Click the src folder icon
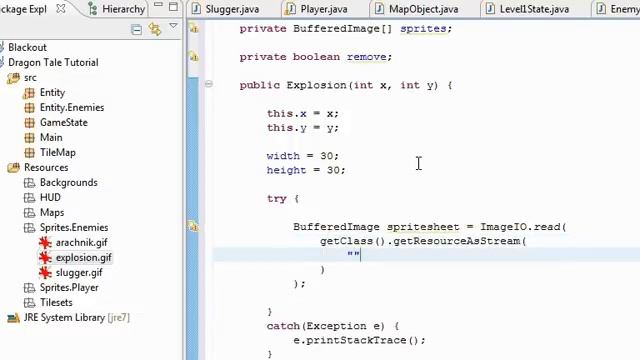The width and height of the screenshot is (640, 360). coord(13,78)
